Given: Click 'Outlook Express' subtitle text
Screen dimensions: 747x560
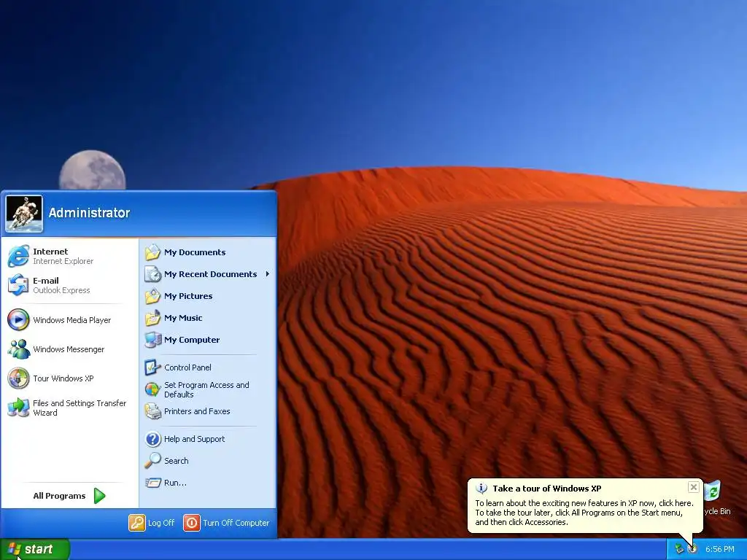Looking at the screenshot, I should 61,290.
